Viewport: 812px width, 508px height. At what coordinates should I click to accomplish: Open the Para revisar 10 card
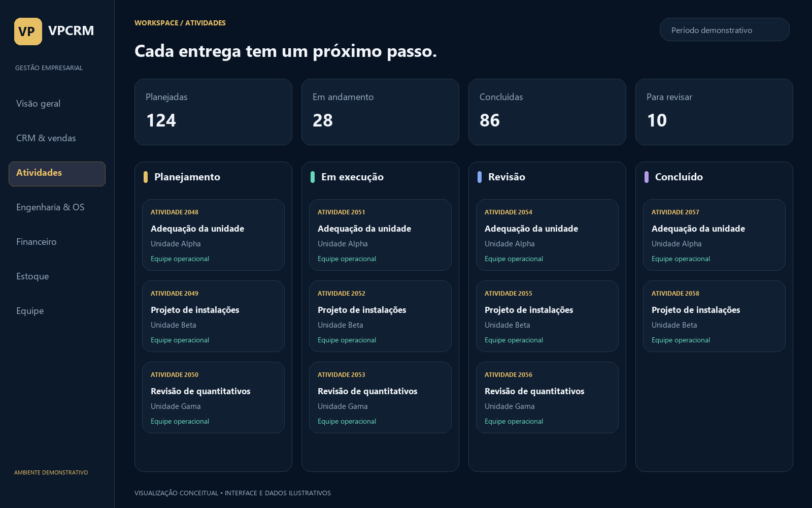(714, 112)
